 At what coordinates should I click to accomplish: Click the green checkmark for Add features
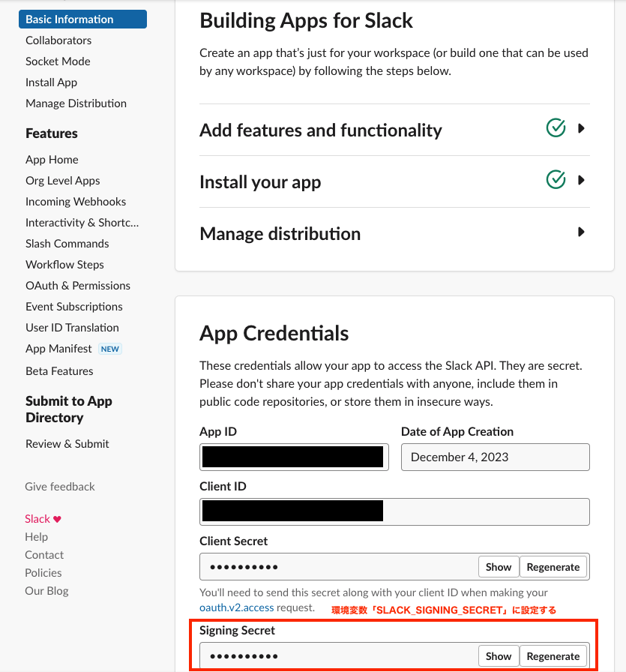pos(556,127)
